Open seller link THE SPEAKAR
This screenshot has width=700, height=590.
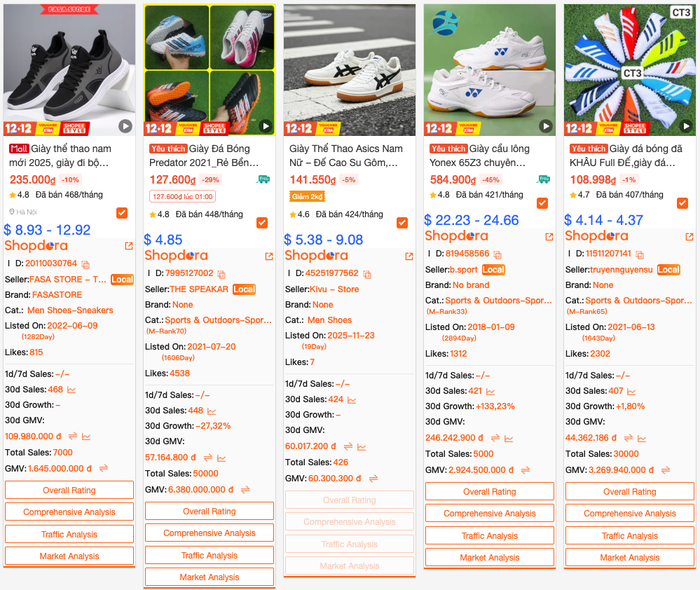(199, 289)
